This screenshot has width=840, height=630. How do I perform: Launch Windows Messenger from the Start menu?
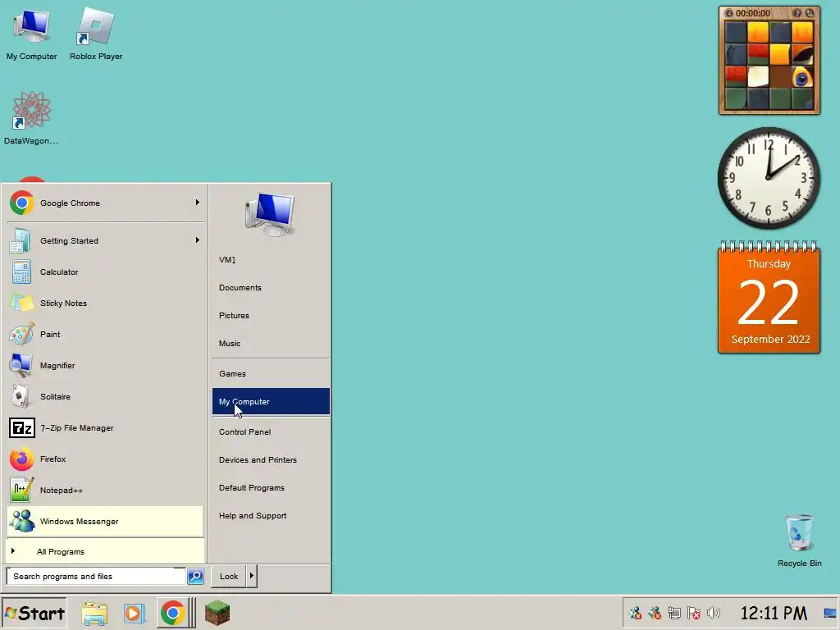pyautogui.click(x=105, y=521)
